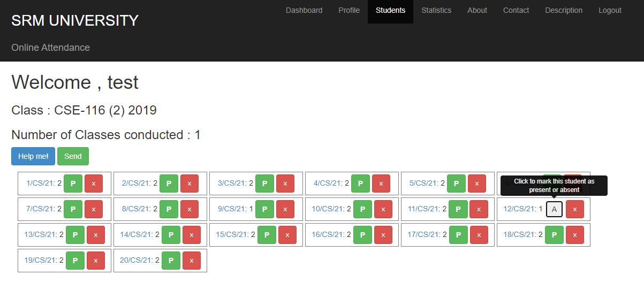
Task: Click red x icon for student 17/CS/21
Action: click(479, 235)
